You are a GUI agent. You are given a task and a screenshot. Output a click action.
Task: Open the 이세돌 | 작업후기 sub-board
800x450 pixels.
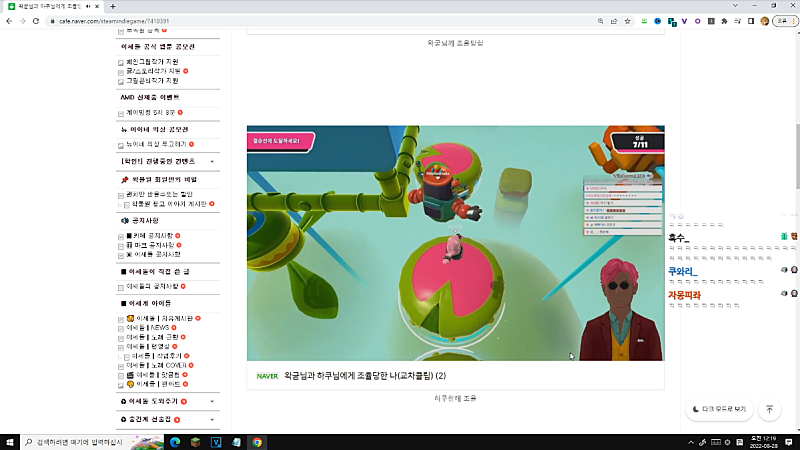[x=157, y=356]
